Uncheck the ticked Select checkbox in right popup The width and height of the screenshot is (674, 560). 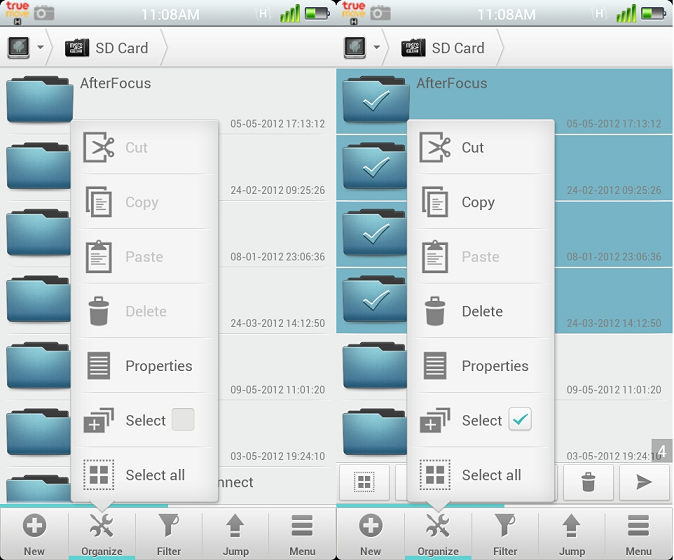tap(520, 420)
